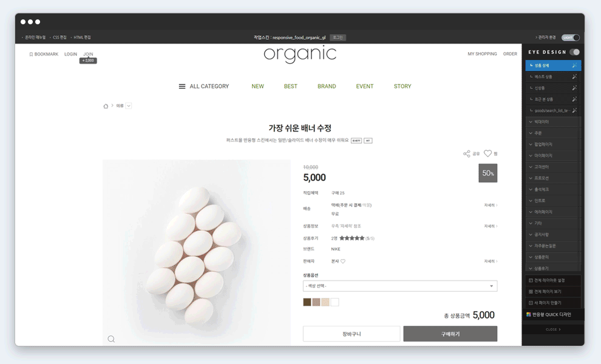Open the ALL CATEGORY hamburger menu

click(182, 87)
